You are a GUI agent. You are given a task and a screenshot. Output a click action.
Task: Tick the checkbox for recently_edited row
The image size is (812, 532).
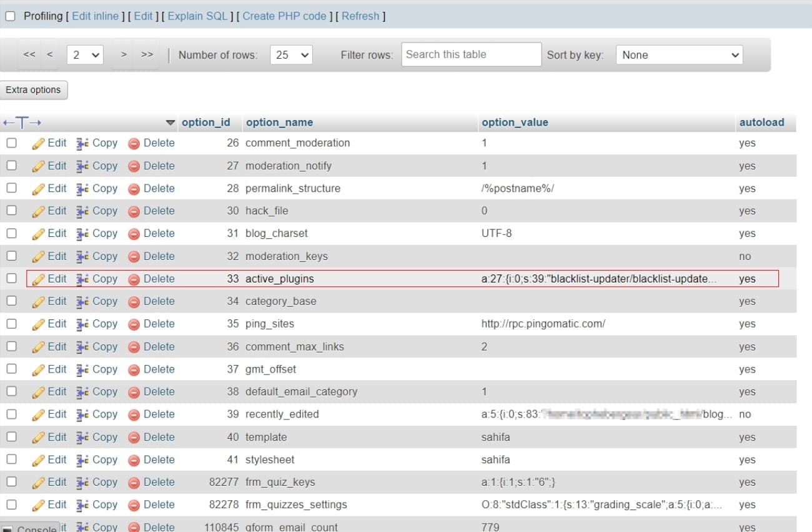pyautogui.click(x=11, y=414)
